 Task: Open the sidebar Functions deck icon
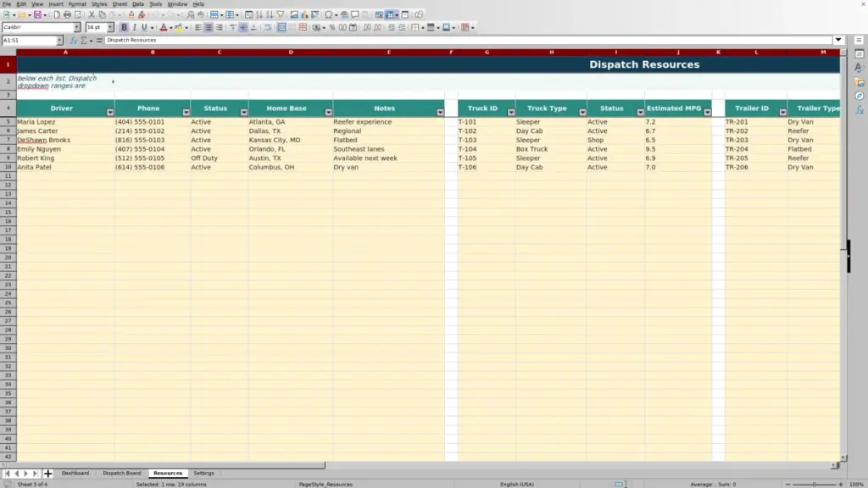coord(860,110)
